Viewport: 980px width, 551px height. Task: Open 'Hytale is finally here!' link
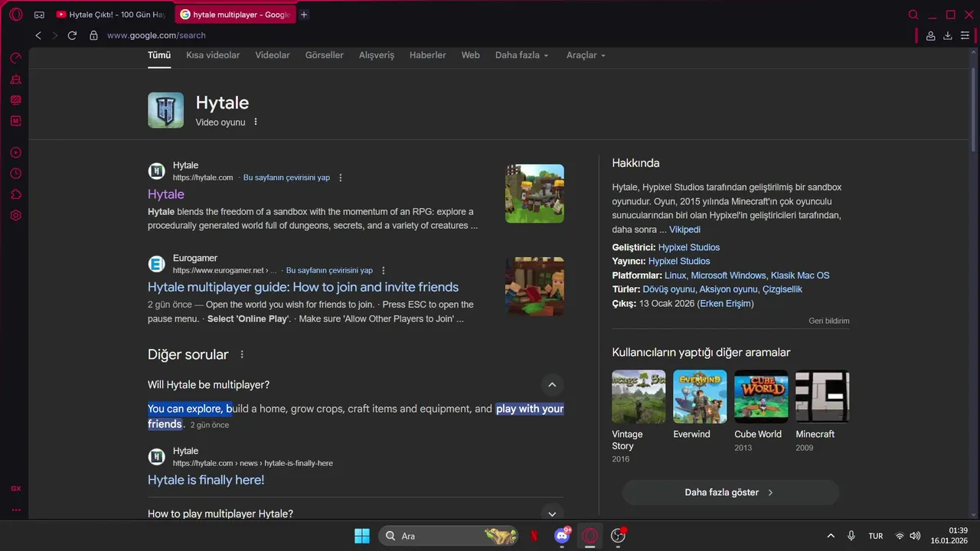(206, 480)
